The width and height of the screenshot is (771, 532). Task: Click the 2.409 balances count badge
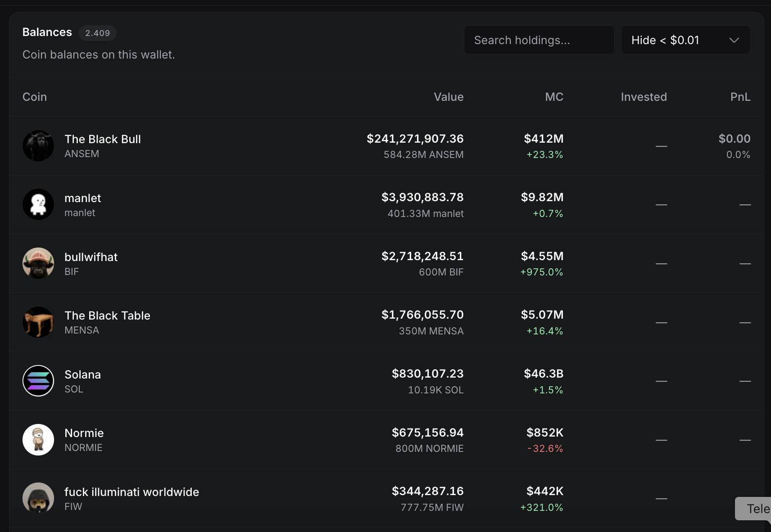pyautogui.click(x=98, y=33)
